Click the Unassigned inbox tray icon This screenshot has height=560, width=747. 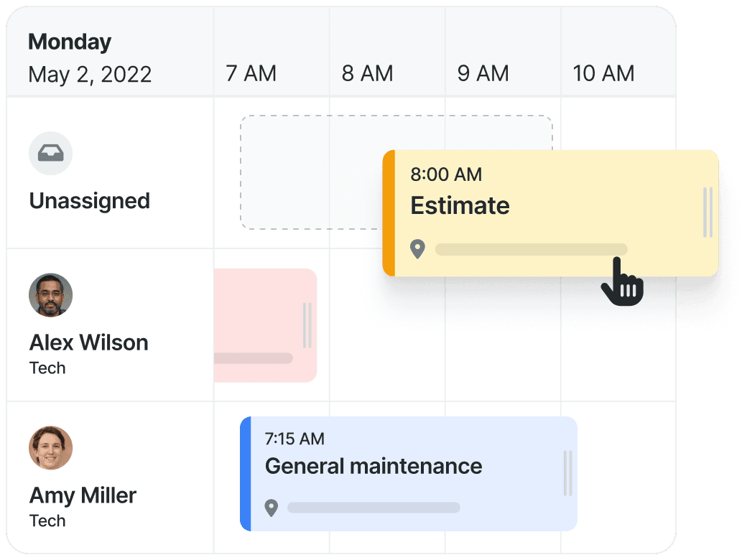50,154
